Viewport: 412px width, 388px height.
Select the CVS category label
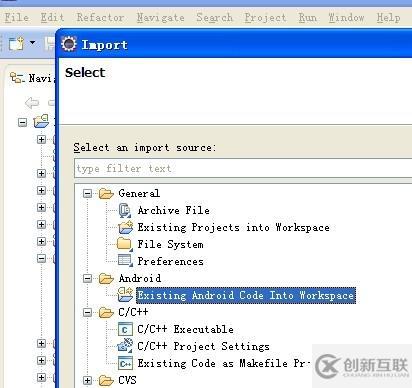tap(127, 380)
